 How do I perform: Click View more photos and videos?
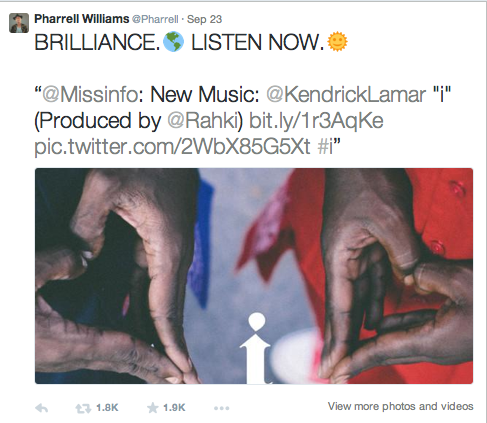pyautogui.click(x=400, y=406)
